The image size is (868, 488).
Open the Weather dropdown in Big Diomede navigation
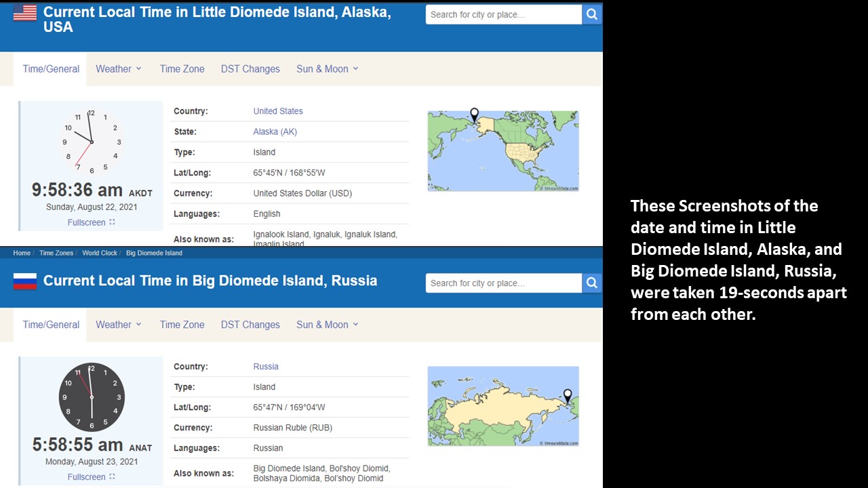(119, 325)
